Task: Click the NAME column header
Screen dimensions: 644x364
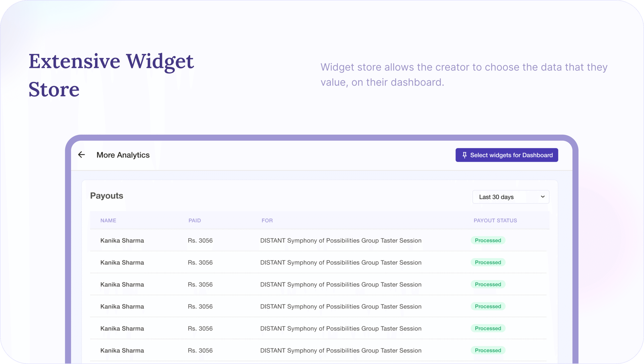Action: [108, 221]
